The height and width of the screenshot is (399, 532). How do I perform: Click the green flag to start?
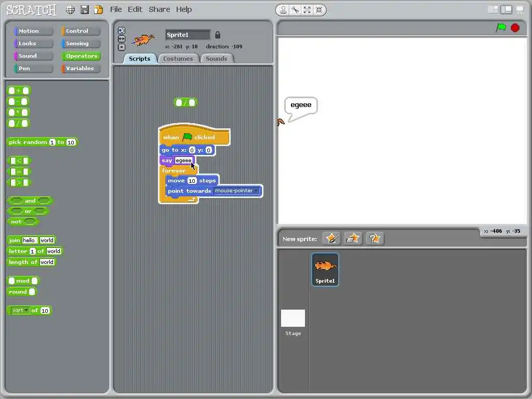pos(501,28)
